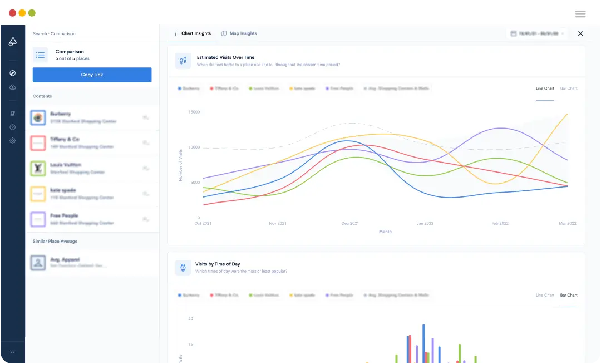The height and width of the screenshot is (364, 601).
Task: Select the Free People place name
Action: coord(64,215)
